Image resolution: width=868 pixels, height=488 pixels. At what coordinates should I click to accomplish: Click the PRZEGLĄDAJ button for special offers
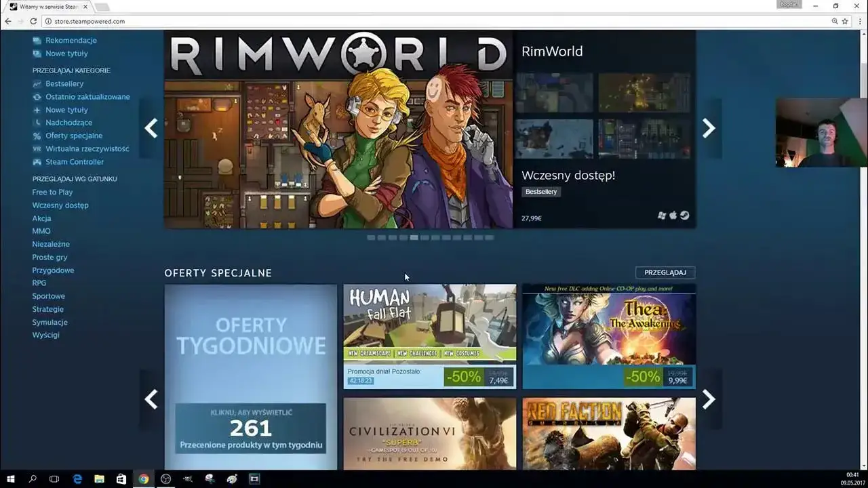click(665, 272)
